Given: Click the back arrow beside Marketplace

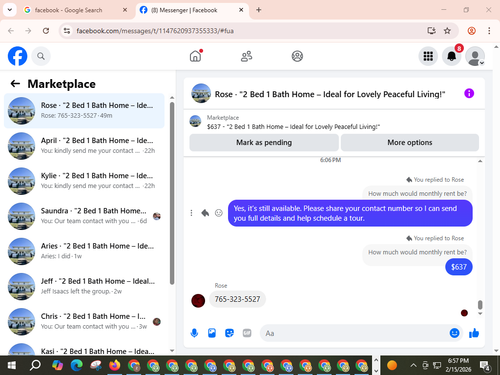Looking at the screenshot, I should tap(15, 84).
